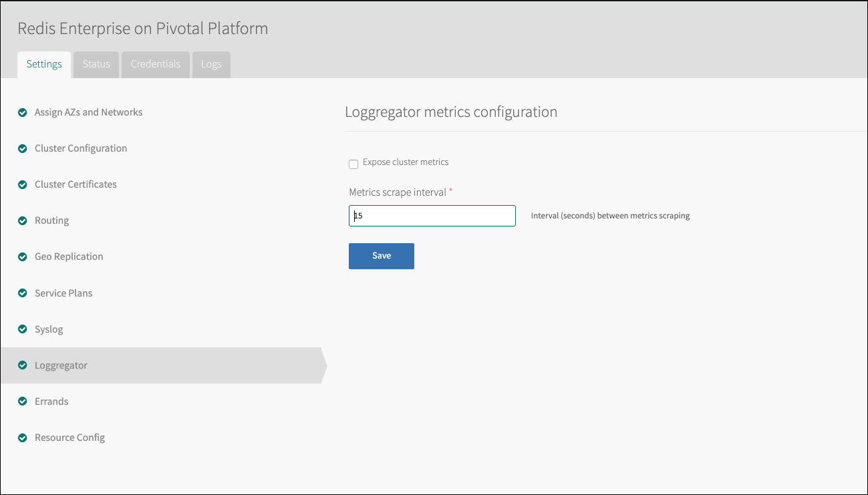Click the checkmark icon next to Errands

(23, 401)
